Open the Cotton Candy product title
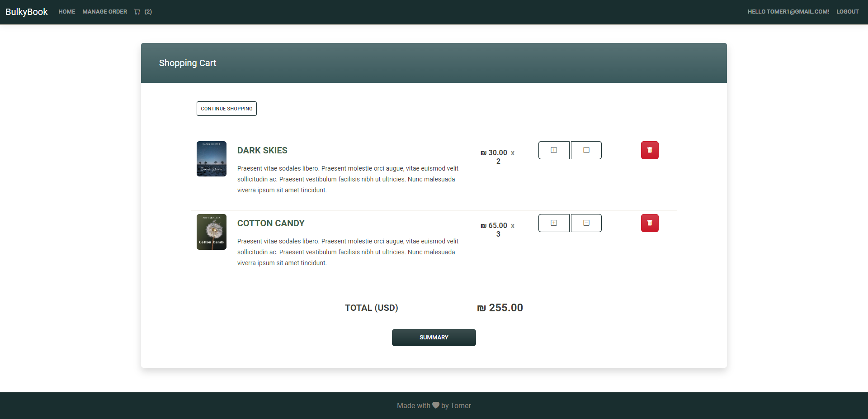868x419 pixels. click(x=270, y=223)
